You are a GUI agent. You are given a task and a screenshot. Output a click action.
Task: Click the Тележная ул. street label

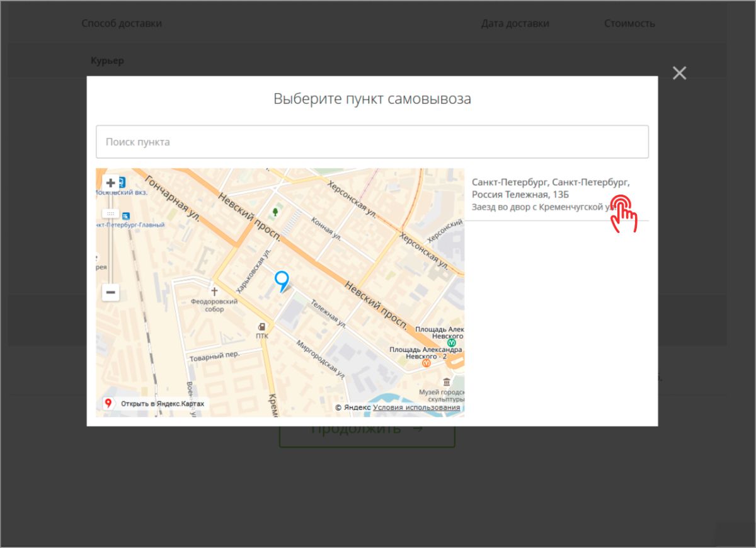[x=328, y=313]
